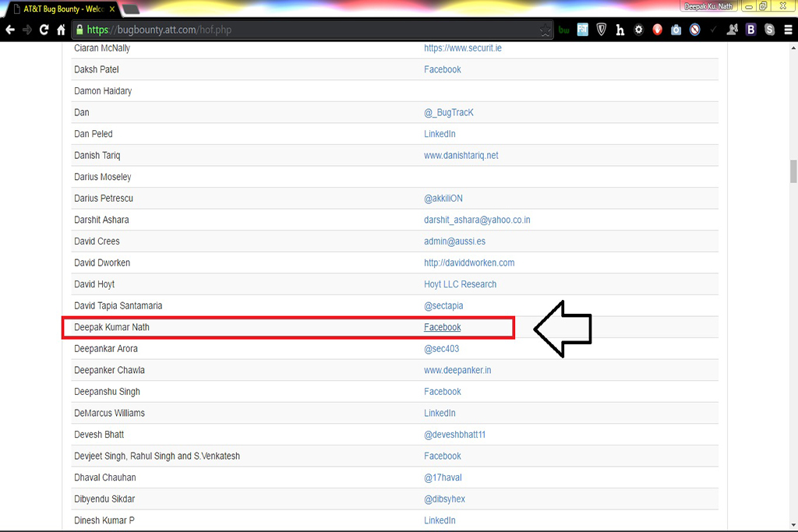This screenshot has width=798, height=532.
Task: Open the Hoyt LLC Research link
Action: point(460,284)
